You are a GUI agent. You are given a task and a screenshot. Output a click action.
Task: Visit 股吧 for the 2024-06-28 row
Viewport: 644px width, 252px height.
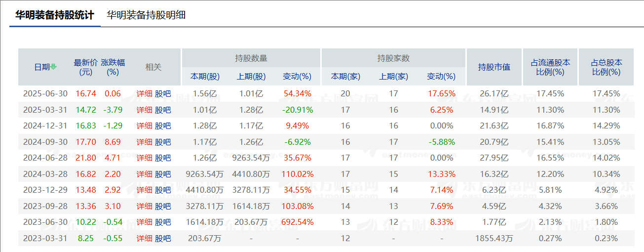click(x=163, y=158)
